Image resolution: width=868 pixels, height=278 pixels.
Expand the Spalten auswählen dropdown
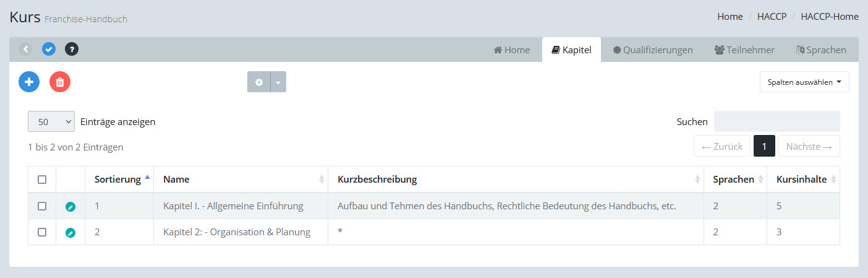point(804,82)
